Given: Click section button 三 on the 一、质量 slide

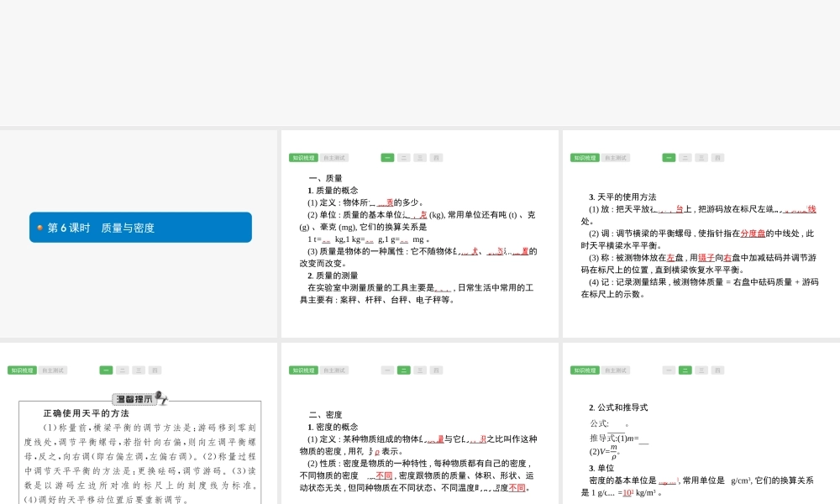Looking at the screenshot, I should [x=420, y=157].
